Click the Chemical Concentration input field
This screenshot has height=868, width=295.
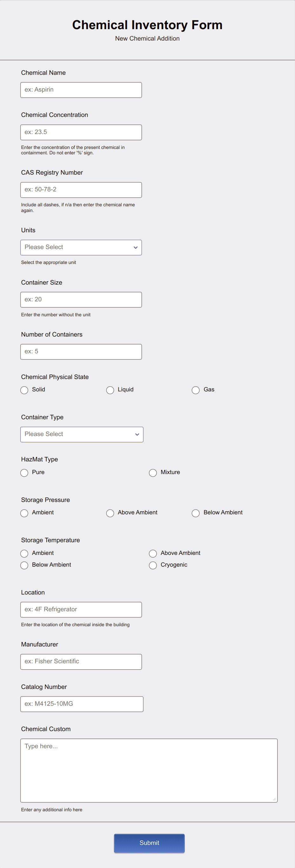click(x=81, y=132)
